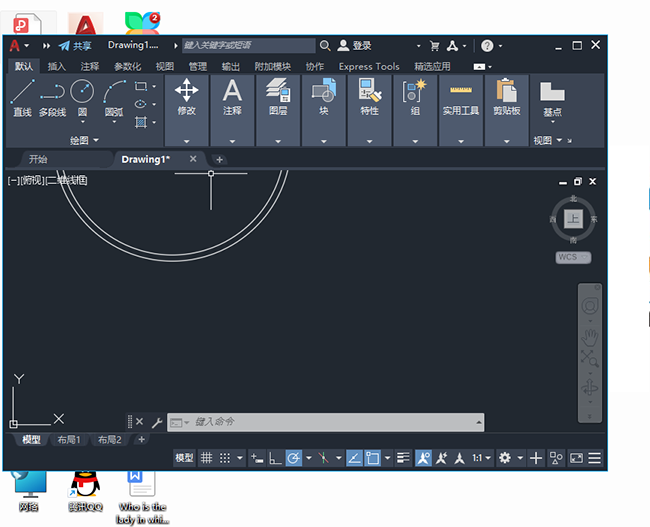Open the Circle tool options dropdown arrow
Viewport: 650px width, 527px height.
click(82, 122)
